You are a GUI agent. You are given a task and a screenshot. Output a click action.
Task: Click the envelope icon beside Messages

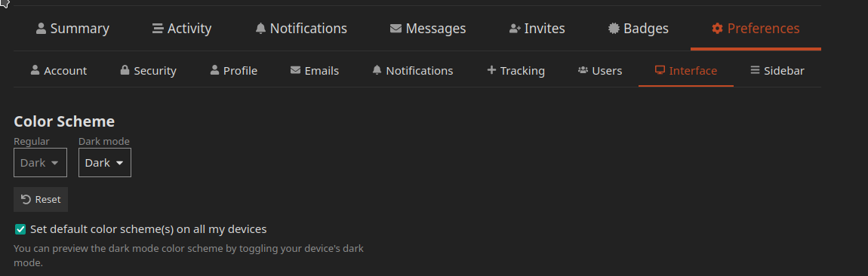396,28
